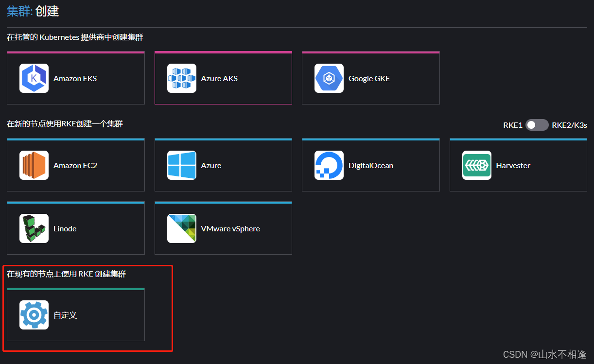Click the gear icon for 自定义
The height and width of the screenshot is (364, 594).
34,315
